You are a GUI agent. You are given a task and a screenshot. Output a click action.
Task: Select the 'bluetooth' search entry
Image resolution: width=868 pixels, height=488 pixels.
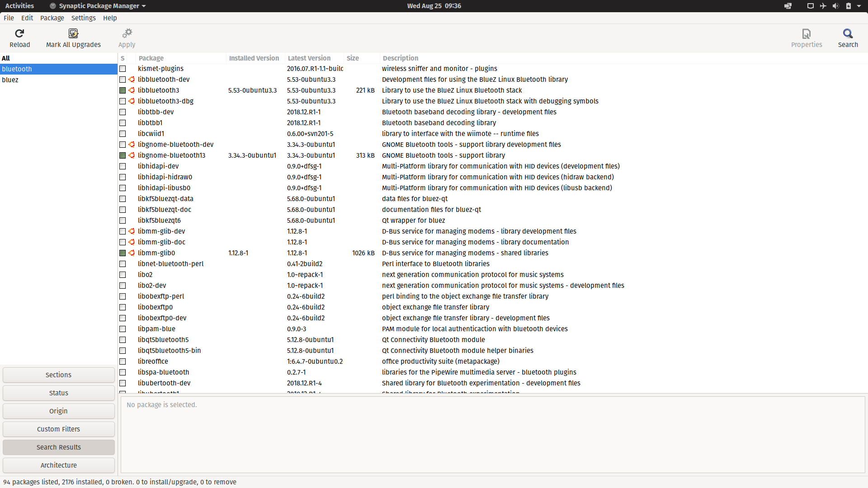(x=59, y=69)
